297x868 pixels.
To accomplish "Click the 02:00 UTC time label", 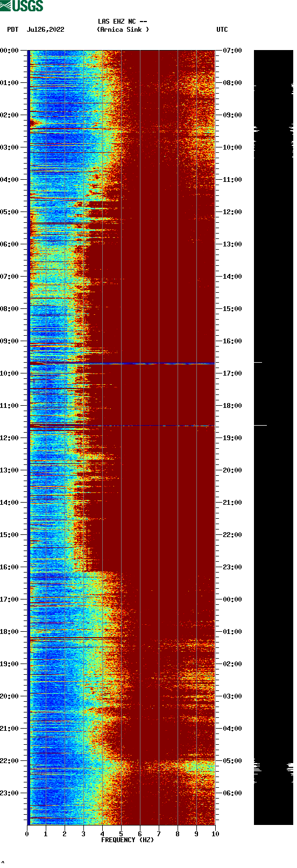I will click(x=232, y=664).
